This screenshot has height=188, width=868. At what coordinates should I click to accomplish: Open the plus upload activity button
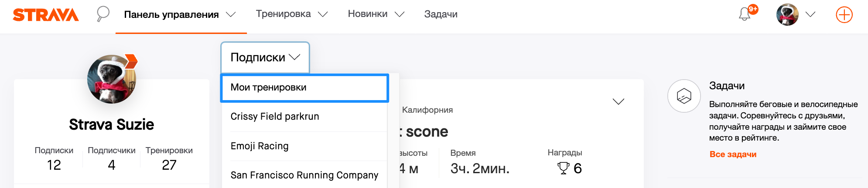[844, 15]
